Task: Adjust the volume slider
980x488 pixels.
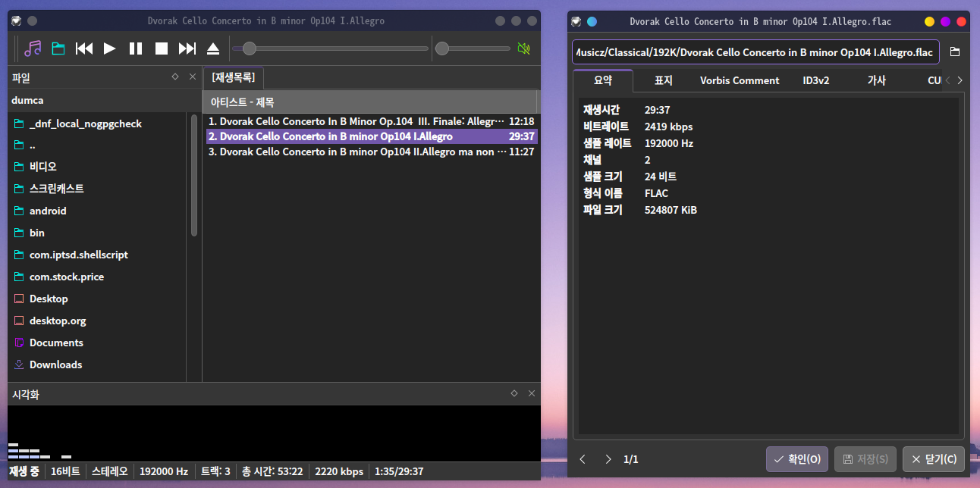Action: pos(473,49)
